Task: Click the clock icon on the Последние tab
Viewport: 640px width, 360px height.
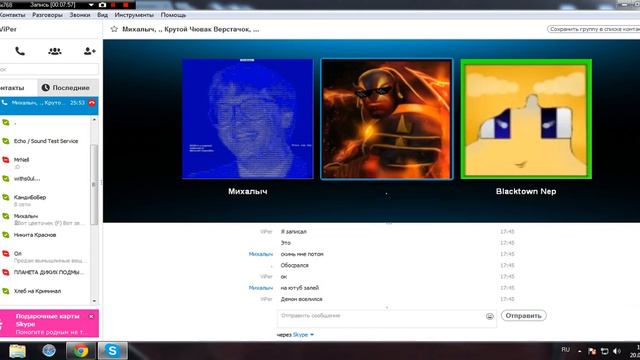Action: click(45, 88)
